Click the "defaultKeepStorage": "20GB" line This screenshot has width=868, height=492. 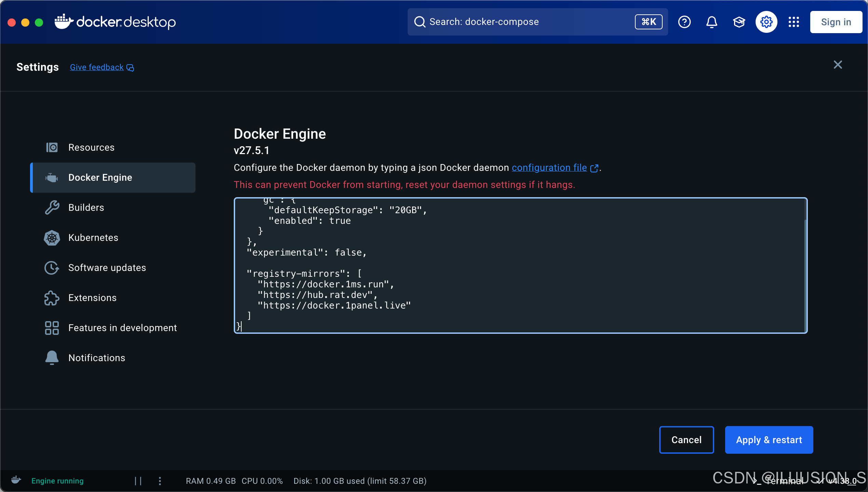click(x=348, y=210)
